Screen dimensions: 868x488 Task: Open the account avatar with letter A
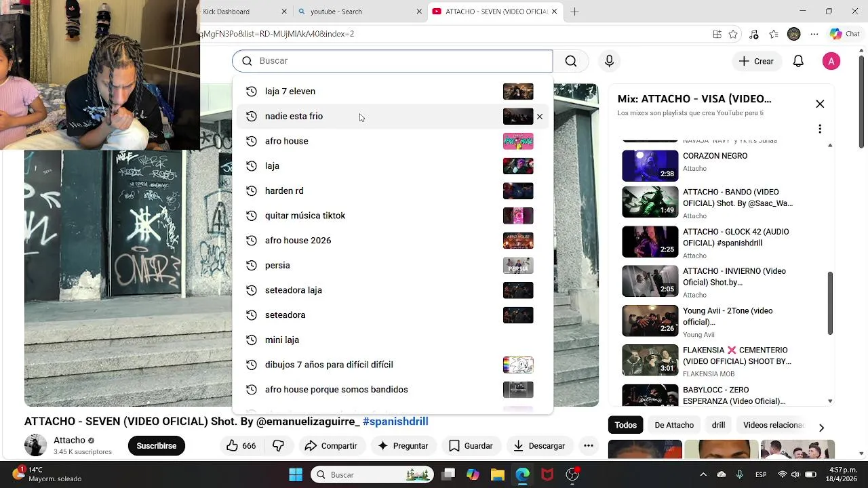tap(831, 61)
